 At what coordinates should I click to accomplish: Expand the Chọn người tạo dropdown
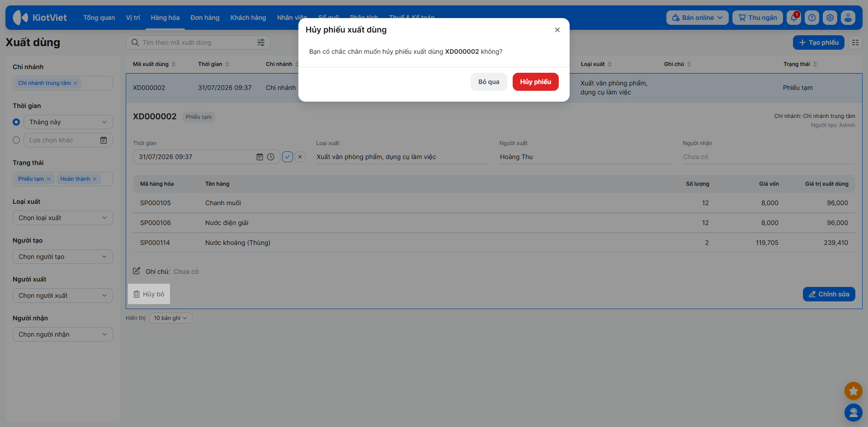coord(63,257)
